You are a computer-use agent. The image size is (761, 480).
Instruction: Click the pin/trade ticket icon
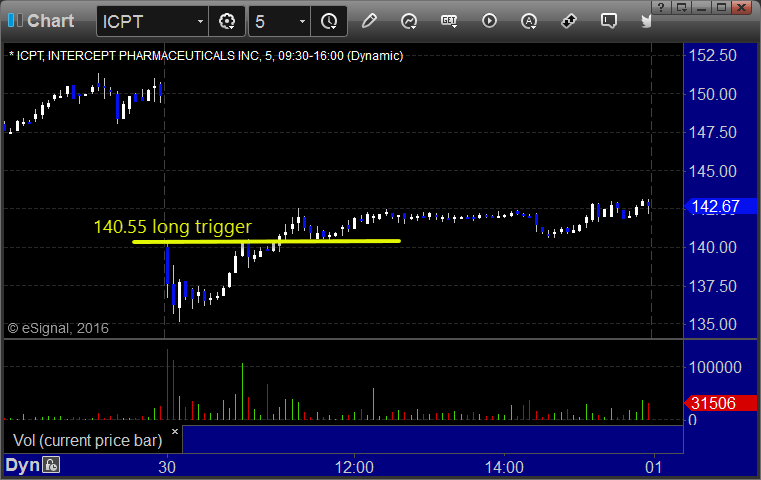pyautogui.click(x=569, y=21)
